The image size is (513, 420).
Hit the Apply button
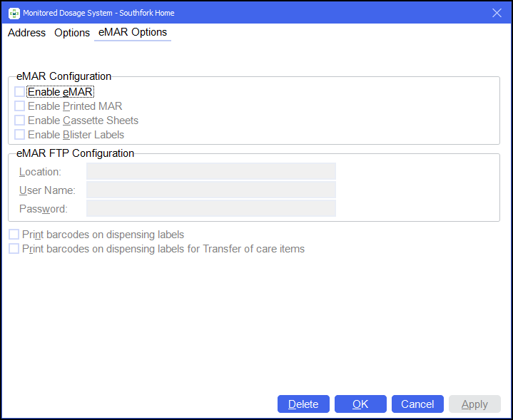[x=474, y=404]
